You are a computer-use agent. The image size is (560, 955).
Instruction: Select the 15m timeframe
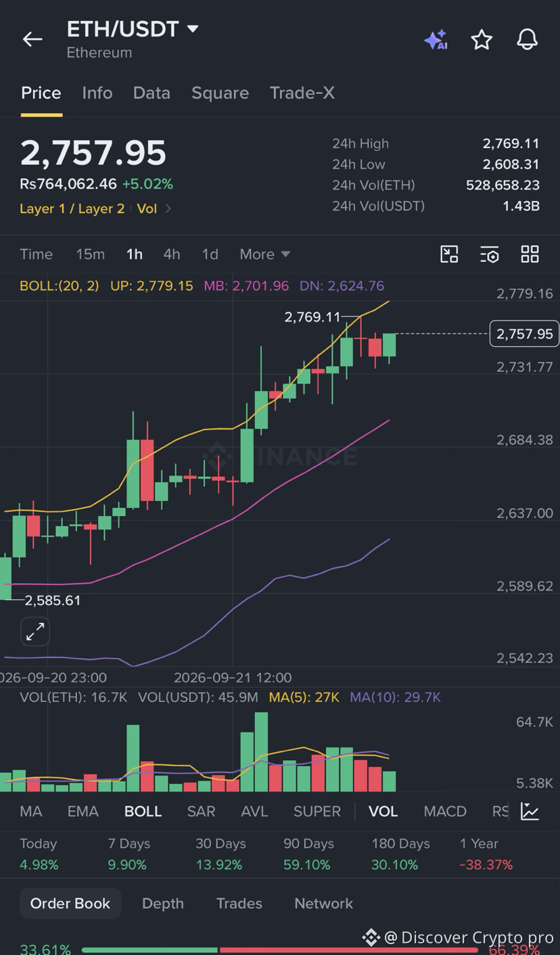[90, 254]
